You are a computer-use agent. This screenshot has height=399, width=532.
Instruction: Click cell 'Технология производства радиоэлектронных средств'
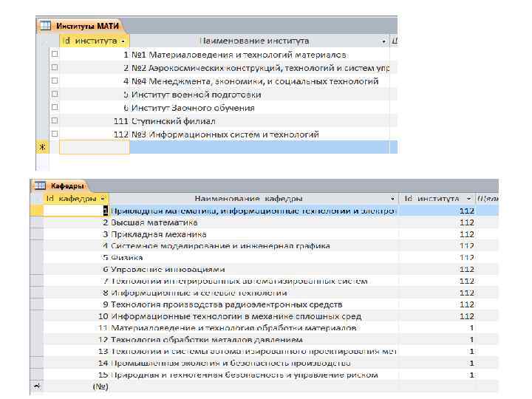pos(253,304)
